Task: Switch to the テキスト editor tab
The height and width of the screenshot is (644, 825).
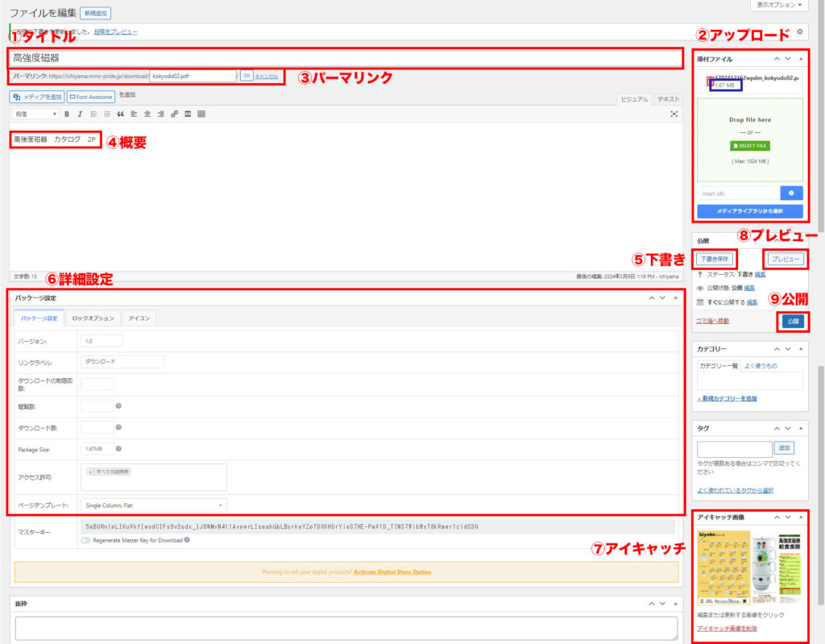Action: tap(668, 99)
